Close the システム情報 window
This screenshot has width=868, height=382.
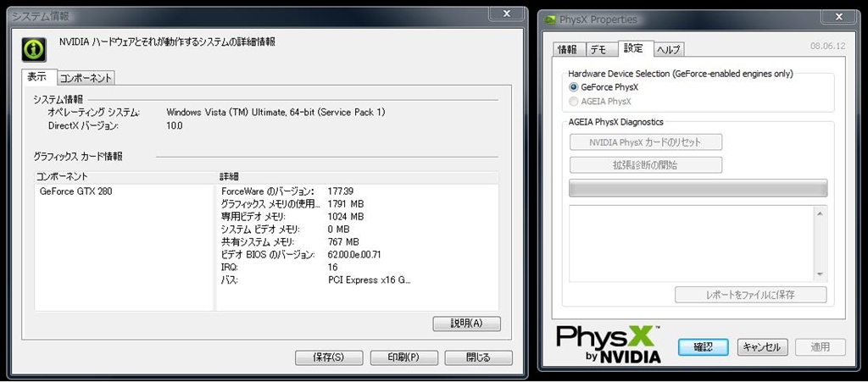pos(507,14)
